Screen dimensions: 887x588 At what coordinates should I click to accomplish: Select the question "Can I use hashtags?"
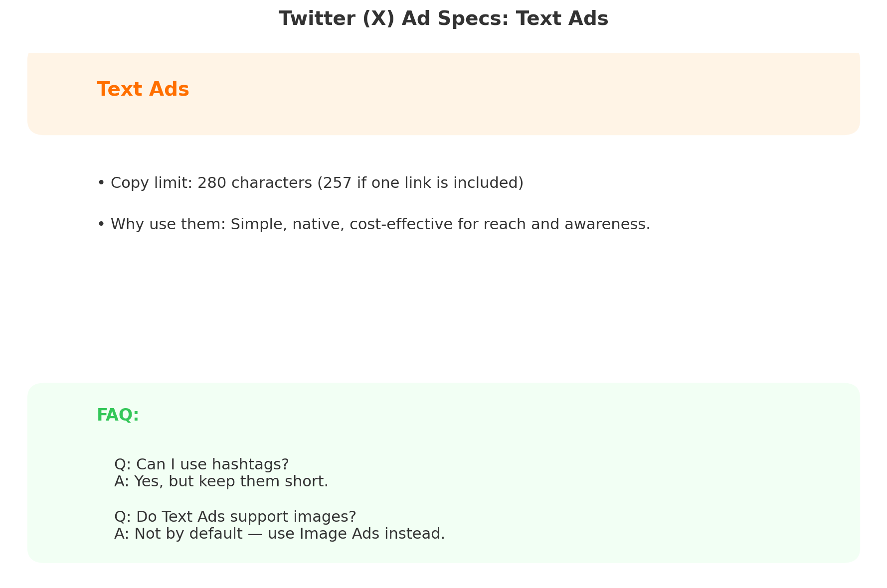click(x=212, y=464)
